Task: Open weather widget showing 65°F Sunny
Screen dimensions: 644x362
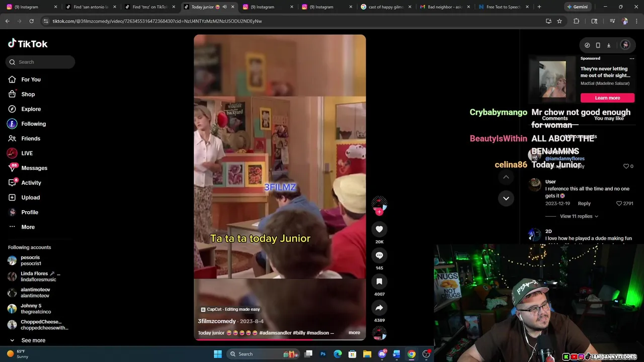Action: click(x=18, y=354)
